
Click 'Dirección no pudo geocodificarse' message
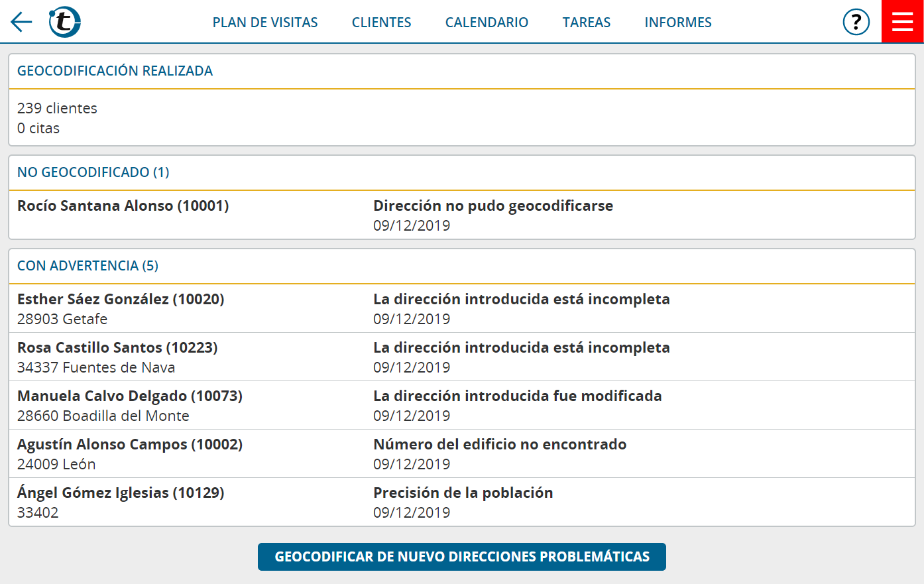point(493,205)
